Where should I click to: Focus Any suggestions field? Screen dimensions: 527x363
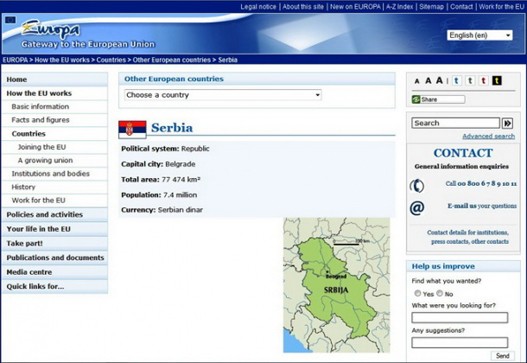pyautogui.click(x=460, y=343)
